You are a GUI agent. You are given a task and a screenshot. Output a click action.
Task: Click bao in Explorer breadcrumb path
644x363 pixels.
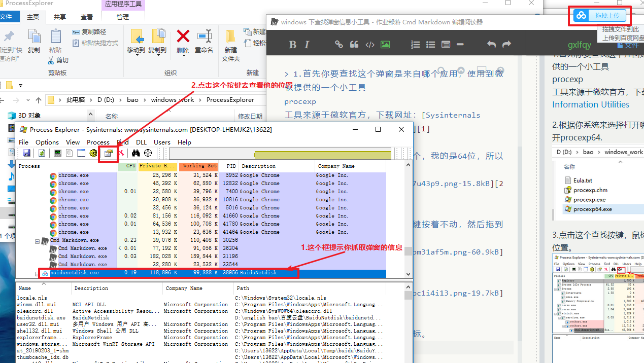click(x=133, y=100)
